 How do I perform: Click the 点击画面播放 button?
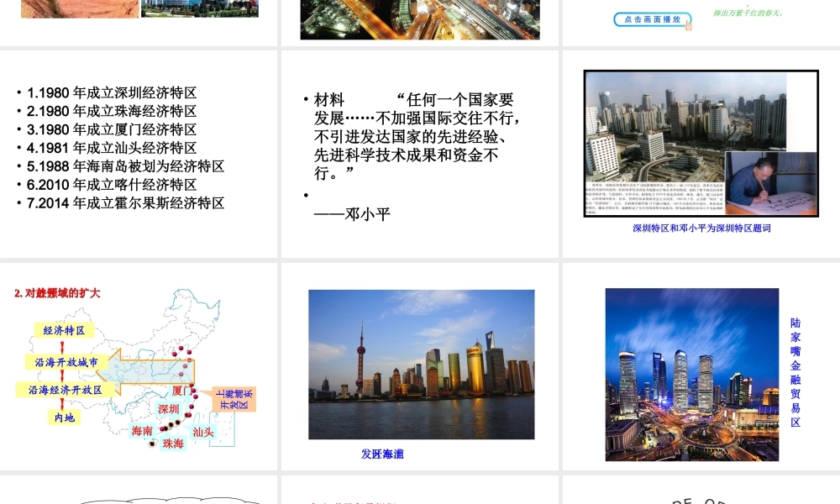(652, 20)
